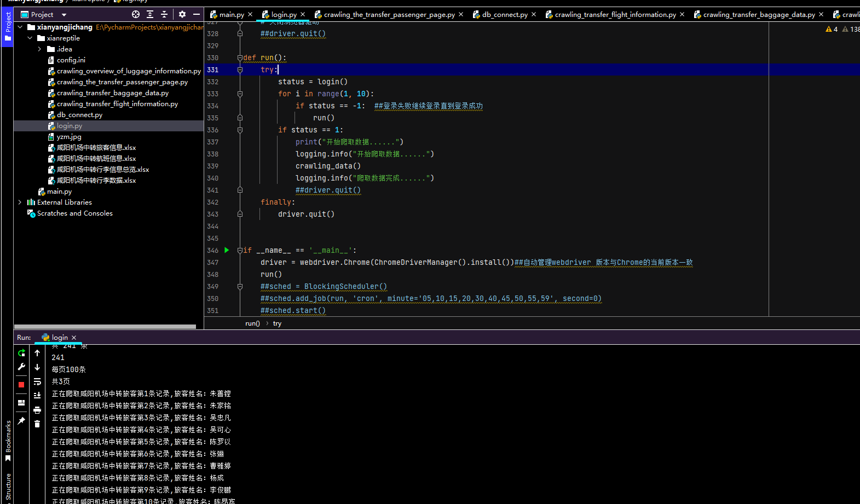Expand External Libraries node
This screenshot has height=504, width=860.
20,202
